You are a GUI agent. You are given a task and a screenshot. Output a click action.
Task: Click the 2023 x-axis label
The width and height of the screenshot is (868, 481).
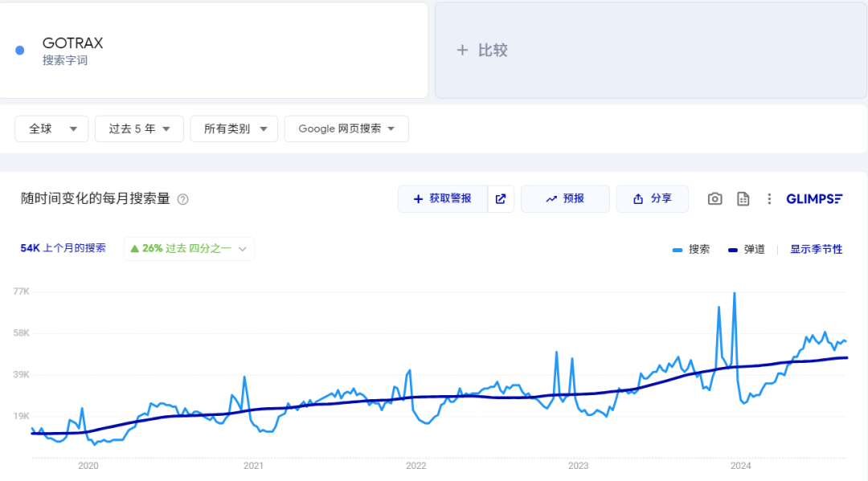coord(578,466)
